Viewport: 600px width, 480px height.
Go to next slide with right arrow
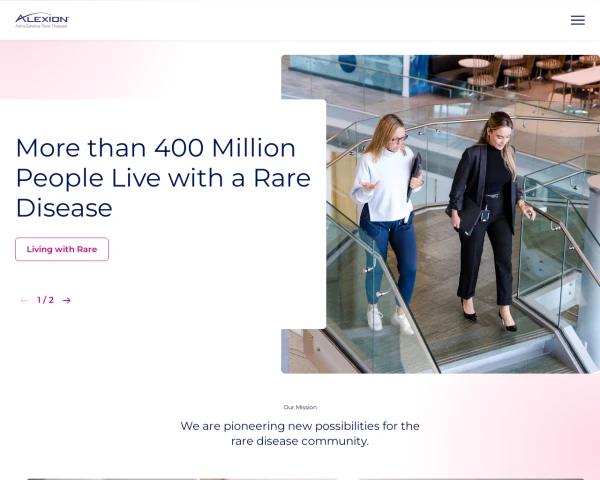(67, 300)
